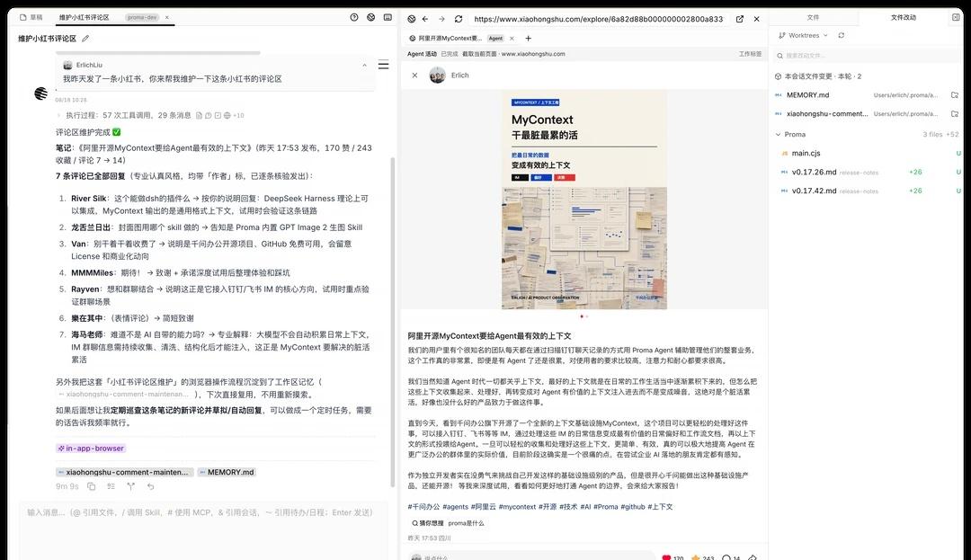Switch to the 文件 tab
971x560 pixels.
tap(813, 17)
